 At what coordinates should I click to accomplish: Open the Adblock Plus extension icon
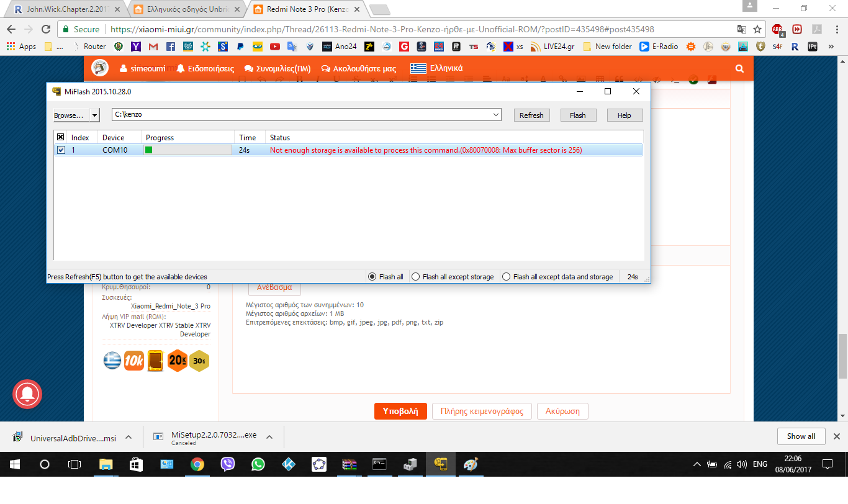(778, 29)
